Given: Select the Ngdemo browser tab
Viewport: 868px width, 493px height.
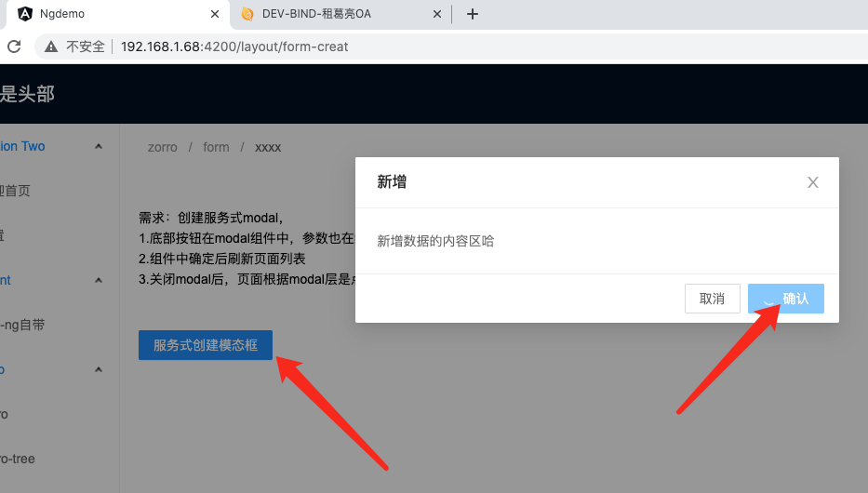Looking at the screenshot, I should point(119,14).
